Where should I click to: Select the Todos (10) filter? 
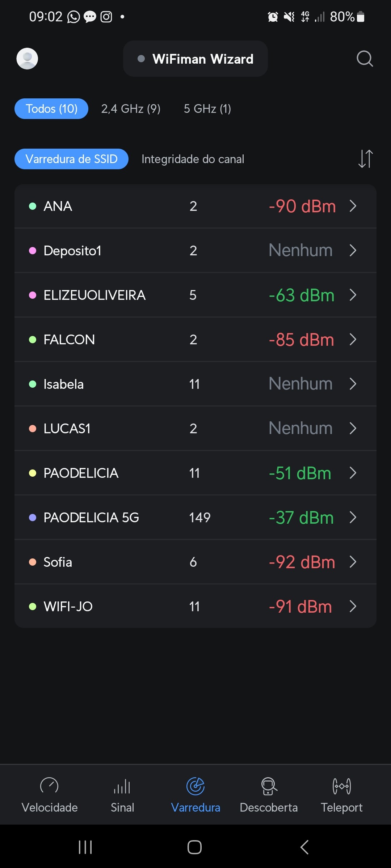click(51, 109)
